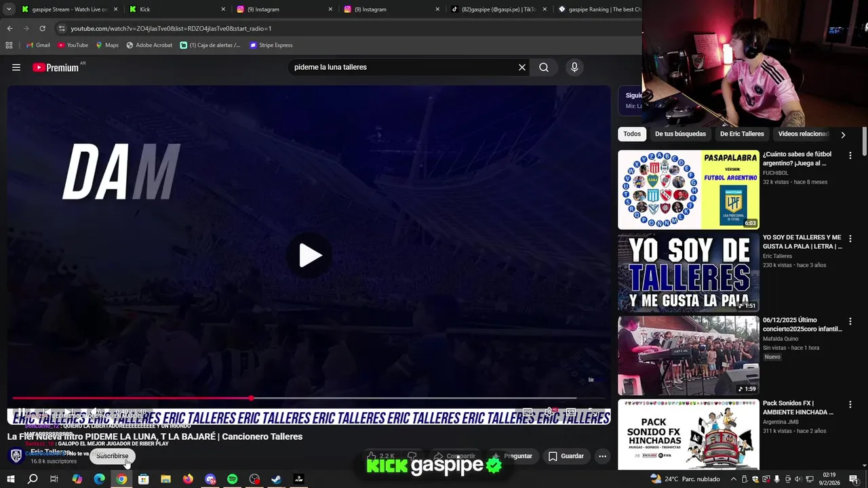Open Steam from the taskbar
The width and height of the screenshot is (868, 488).
point(277,479)
